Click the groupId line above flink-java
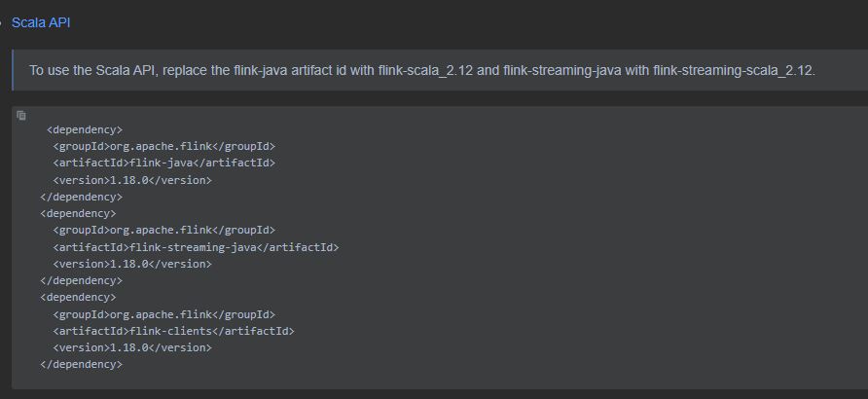This screenshot has width=868, height=399. [x=163, y=146]
